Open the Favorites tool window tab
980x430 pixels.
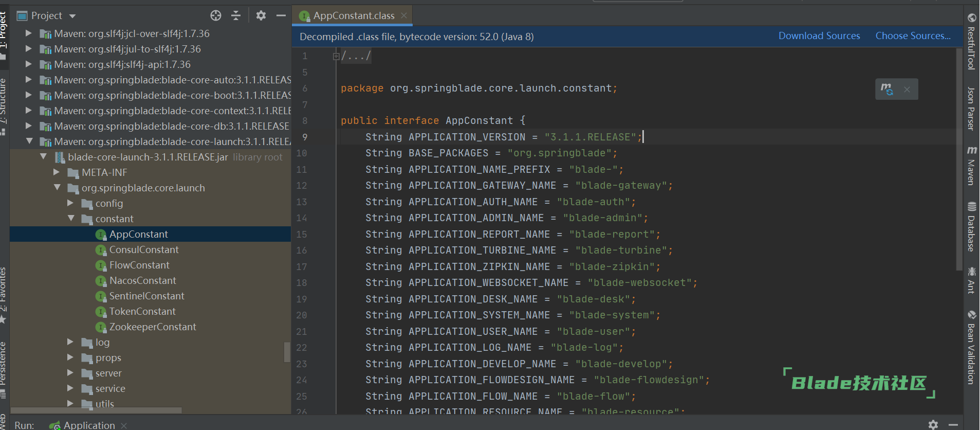(4, 295)
